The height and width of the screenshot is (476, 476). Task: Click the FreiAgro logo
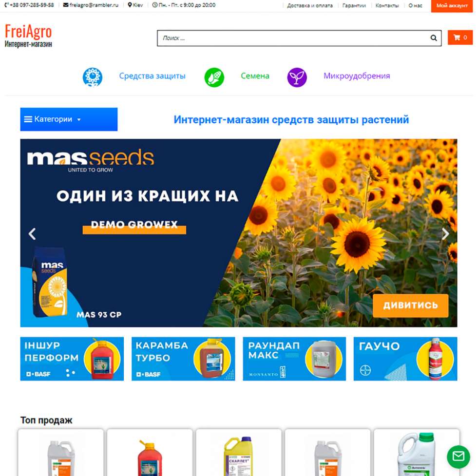point(28,36)
